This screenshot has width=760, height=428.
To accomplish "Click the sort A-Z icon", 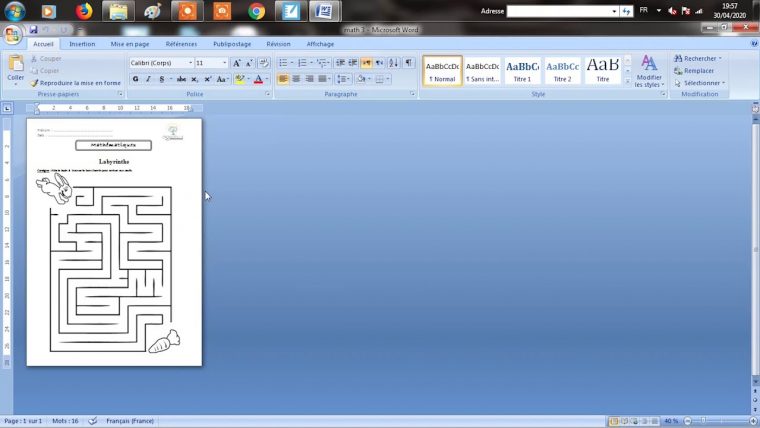I will tap(392, 63).
